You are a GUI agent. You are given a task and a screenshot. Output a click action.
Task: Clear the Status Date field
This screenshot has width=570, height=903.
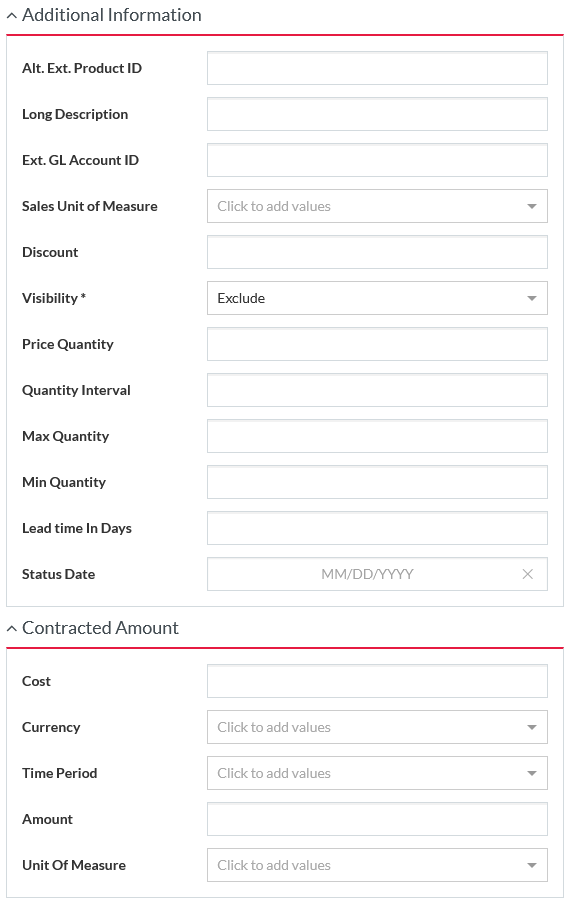(527, 574)
